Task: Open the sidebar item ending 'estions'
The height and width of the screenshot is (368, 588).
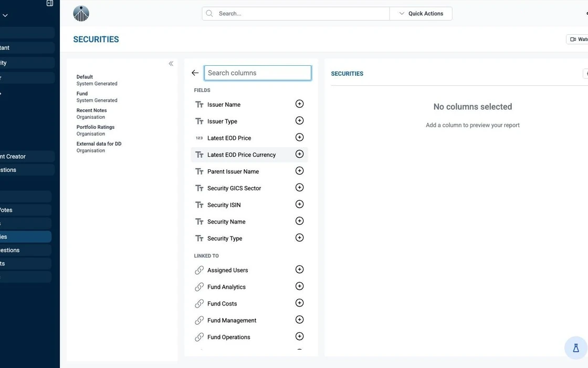Action: [x=26, y=250]
